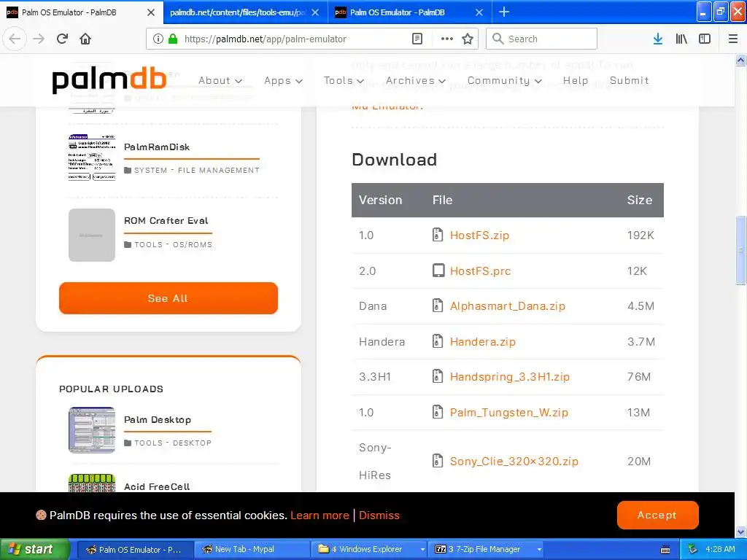Download Sony_Clie_320×320.zip
The image size is (747, 560).
[514, 461]
